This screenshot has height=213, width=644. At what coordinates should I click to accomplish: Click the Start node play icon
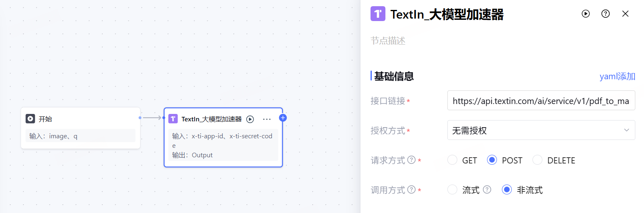click(30, 119)
